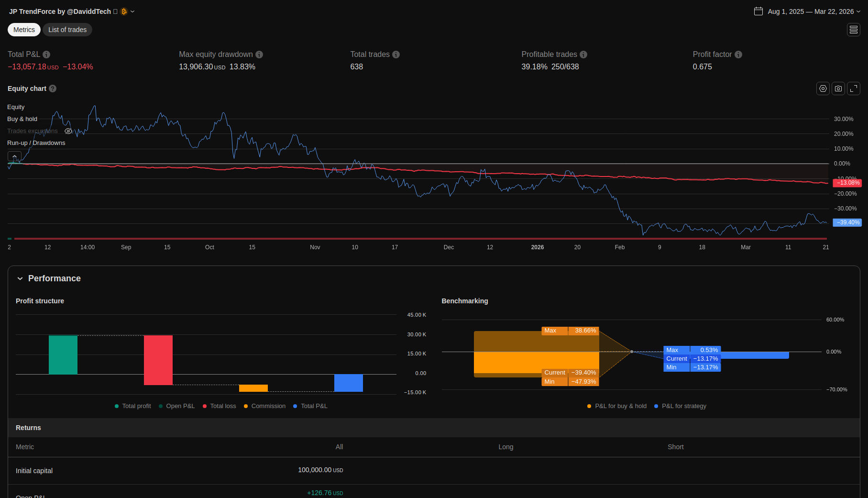
Task: Open strategy name dropdown chevron
Action: coord(132,11)
